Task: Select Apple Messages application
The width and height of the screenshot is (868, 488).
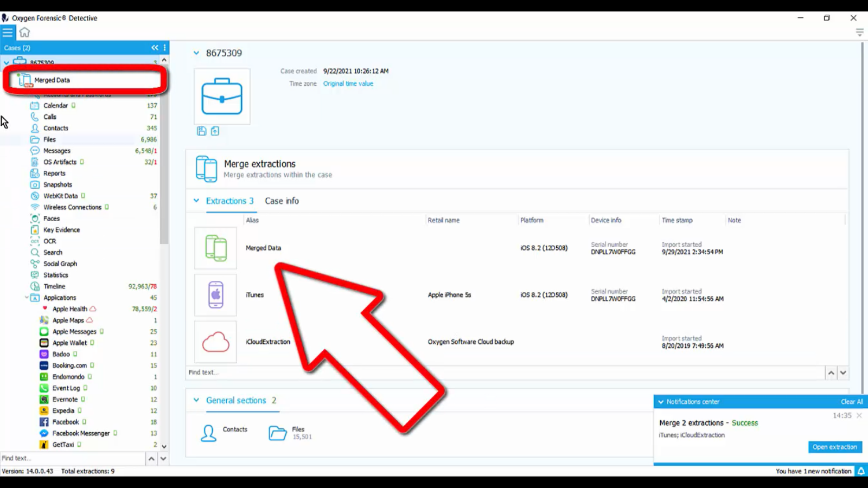Action: tap(74, 332)
